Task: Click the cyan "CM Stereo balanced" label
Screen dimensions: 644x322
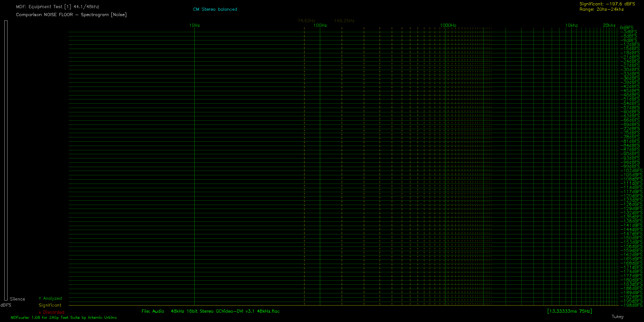Action: (215, 9)
